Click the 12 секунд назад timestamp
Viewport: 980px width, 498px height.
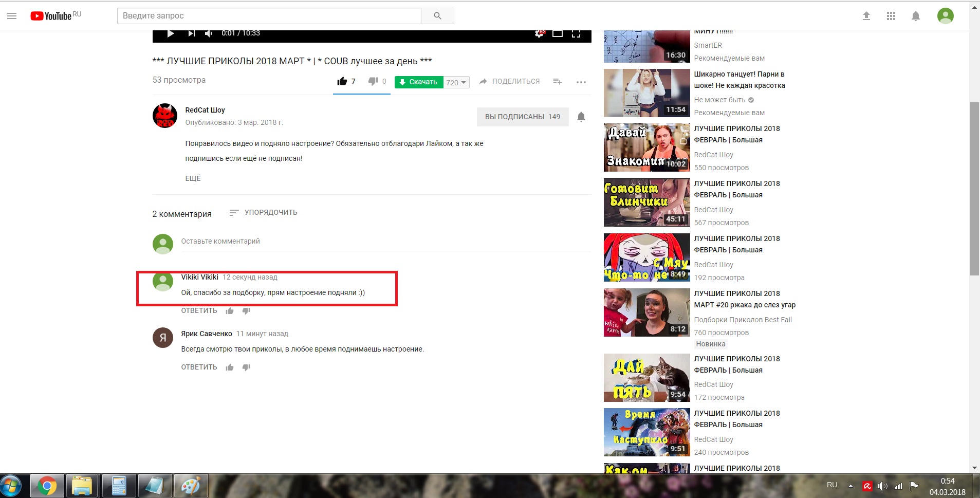250,277
